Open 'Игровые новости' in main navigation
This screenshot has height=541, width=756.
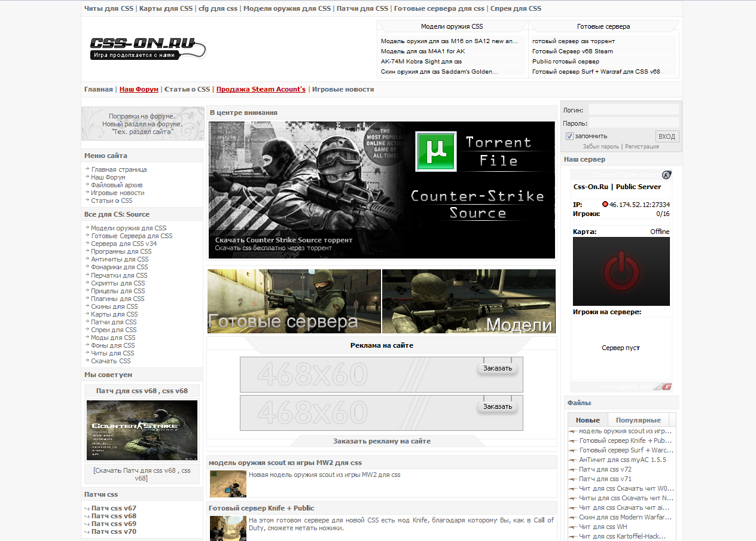[343, 89]
